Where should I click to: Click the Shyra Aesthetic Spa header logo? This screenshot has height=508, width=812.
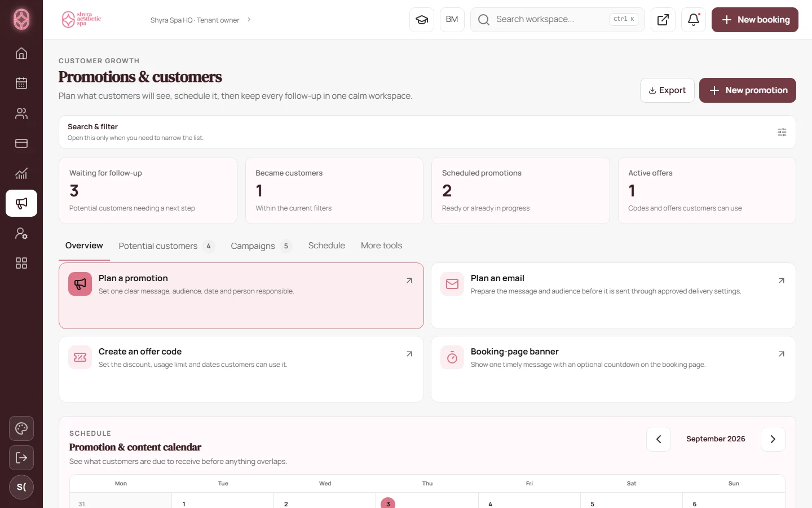[x=81, y=19]
